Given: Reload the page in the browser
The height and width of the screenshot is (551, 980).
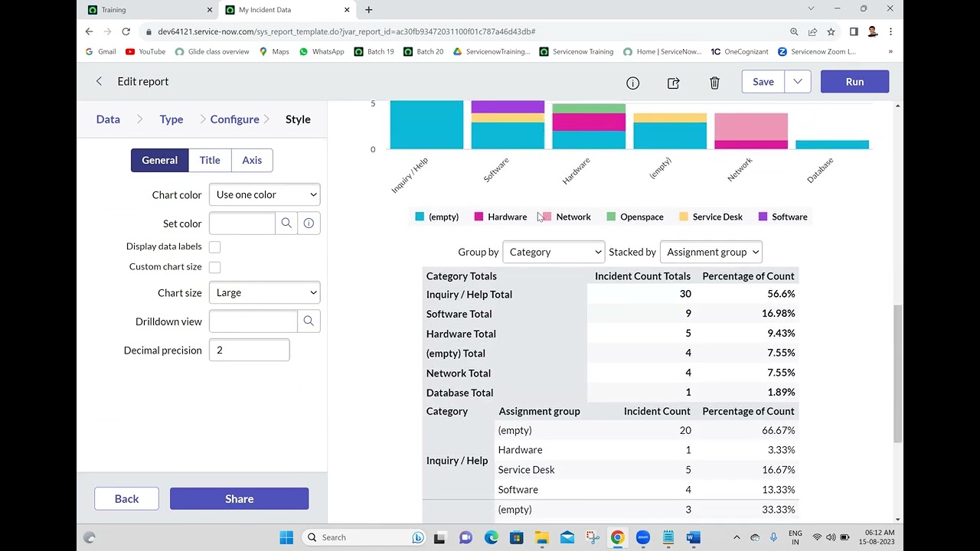Looking at the screenshot, I should (126, 31).
